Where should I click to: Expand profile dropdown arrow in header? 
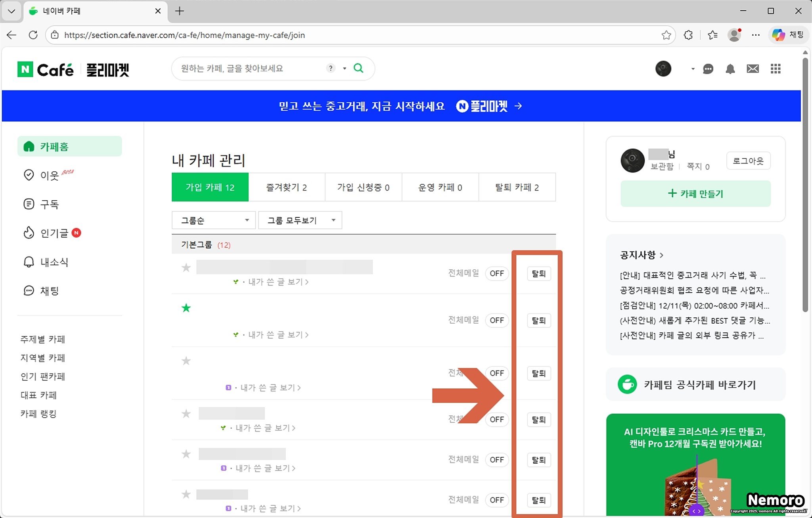point(693,69)
